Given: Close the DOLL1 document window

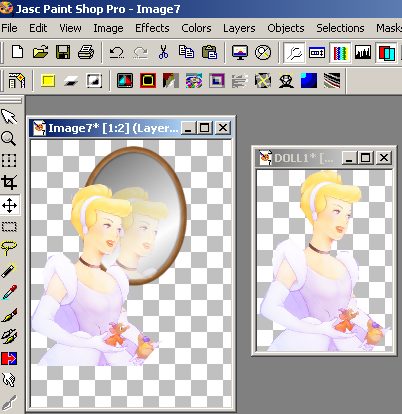Looking at the screenshot, I should pyautogui.click(x=384, y=158).
